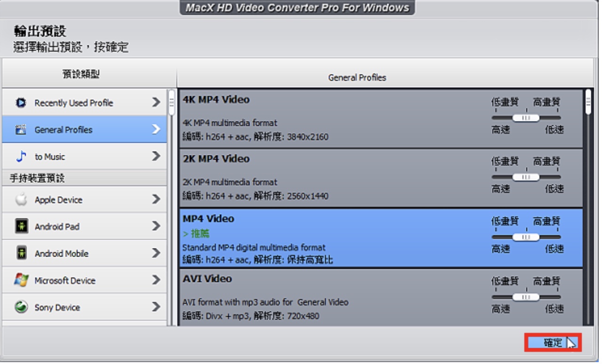Click the Apple Device logo icon

[21, 199]
